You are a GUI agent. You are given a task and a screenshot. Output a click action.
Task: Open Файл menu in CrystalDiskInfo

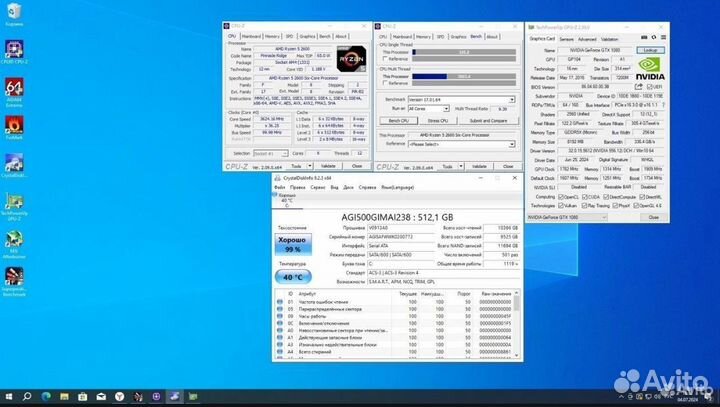[280, 187]
